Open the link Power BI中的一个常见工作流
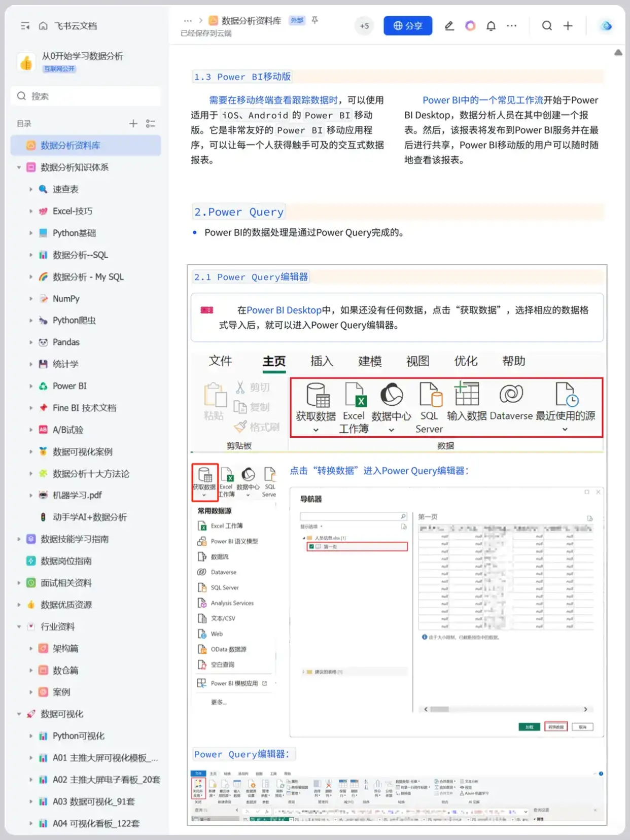630x840 pixels. (483, 100)
